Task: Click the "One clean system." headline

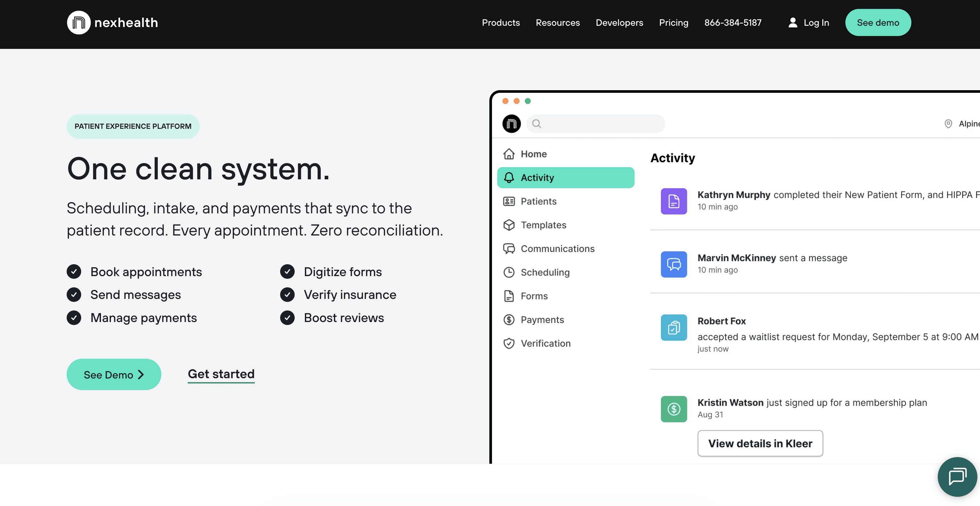Action: [x=198, y=169]
